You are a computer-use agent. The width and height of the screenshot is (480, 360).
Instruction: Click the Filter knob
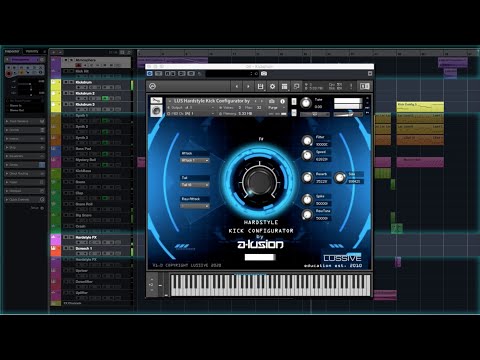click(x=307, y=141)
